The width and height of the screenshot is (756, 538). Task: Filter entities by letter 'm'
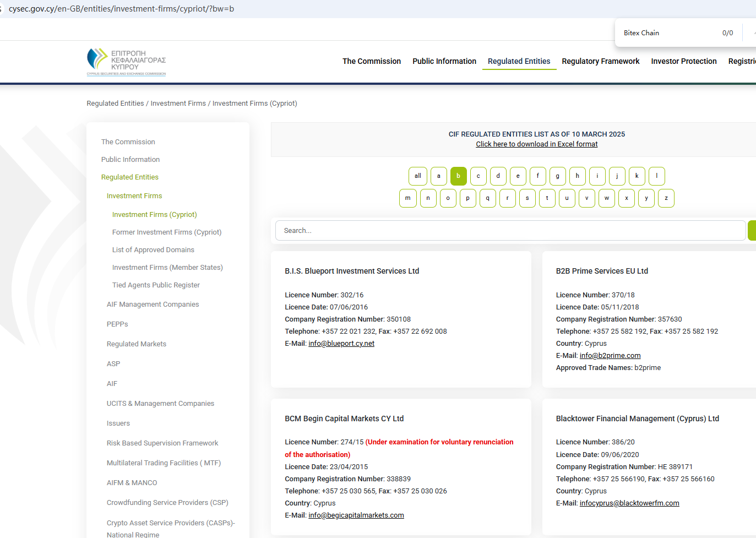pos(408,198)
